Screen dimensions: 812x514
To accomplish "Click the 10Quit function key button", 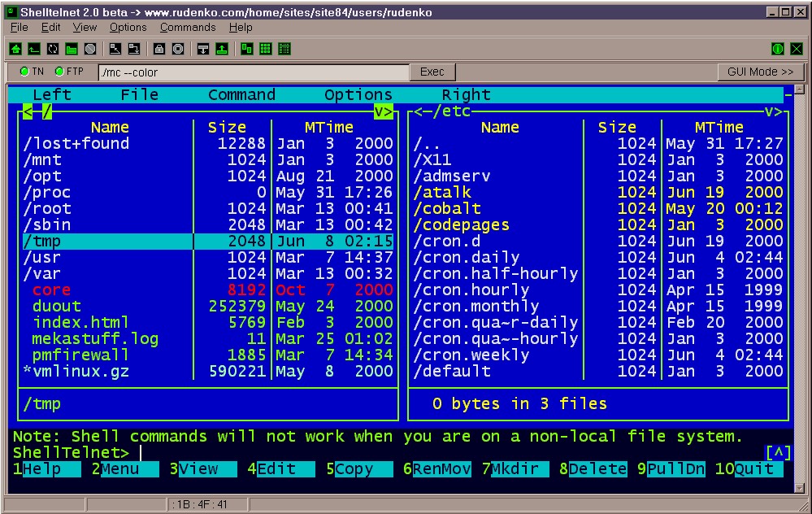I will pyautogui.click(x=749, y=469).
